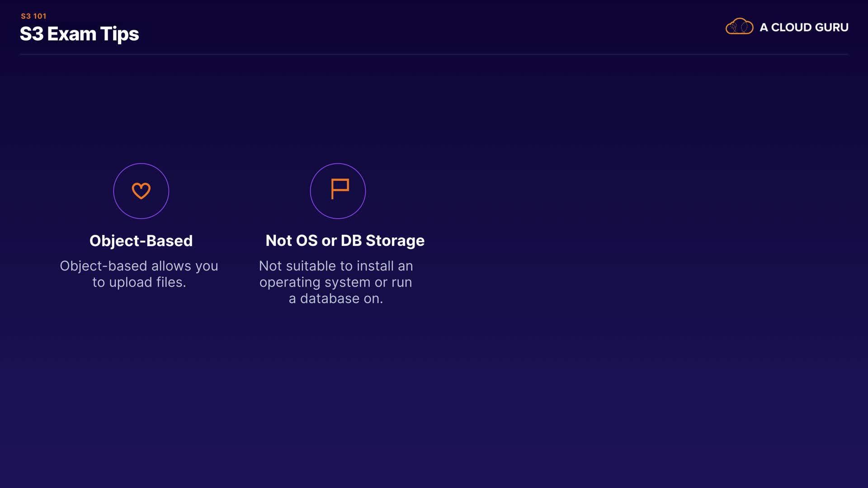Click "DB" in the storage heading
This screenshot has width=868, height=488.
(x=351, y=241)
